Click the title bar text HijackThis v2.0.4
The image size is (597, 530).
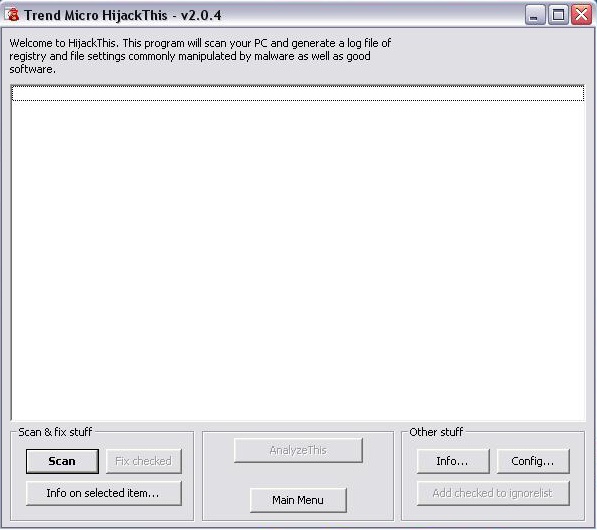[x=123, y=15]
